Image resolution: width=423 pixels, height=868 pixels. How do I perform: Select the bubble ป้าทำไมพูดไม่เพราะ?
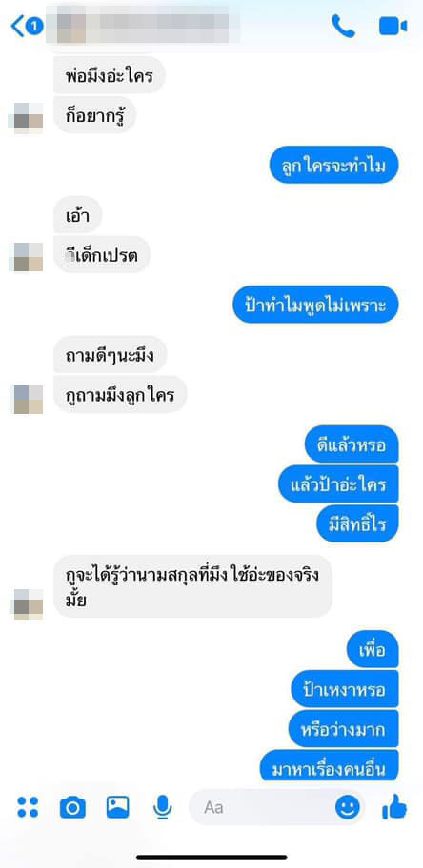(x=315, y=305)
